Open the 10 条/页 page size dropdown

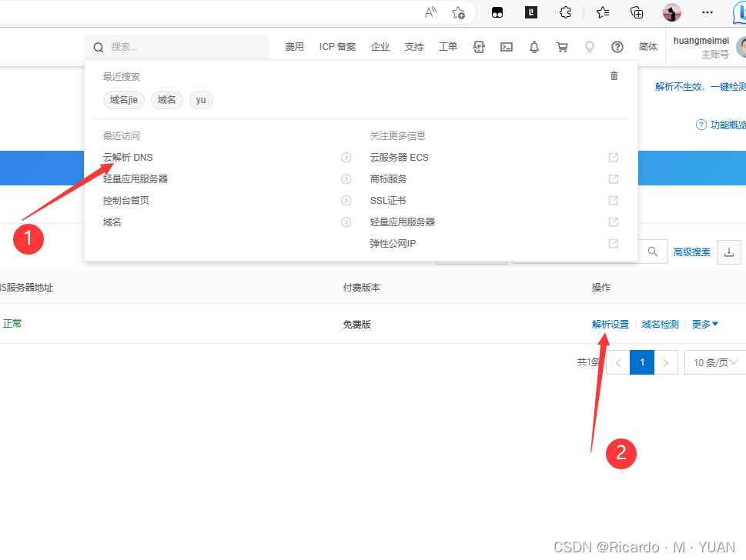pos(714,362)
